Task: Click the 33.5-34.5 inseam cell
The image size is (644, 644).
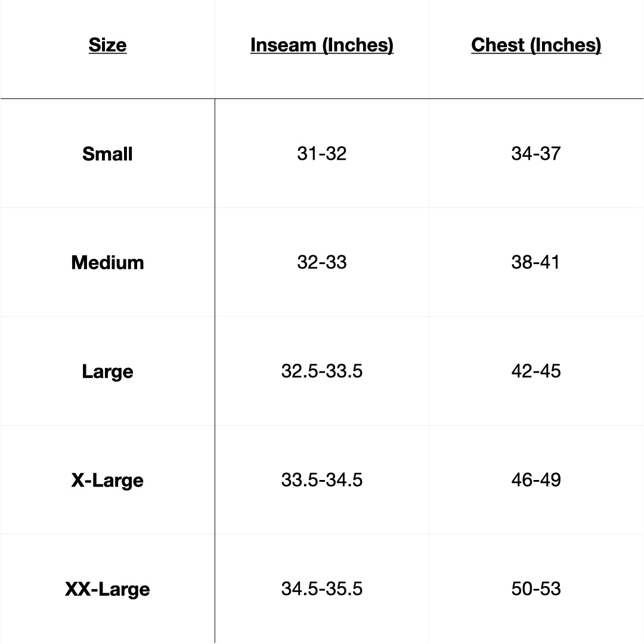Action: click(x=321, y=480)
